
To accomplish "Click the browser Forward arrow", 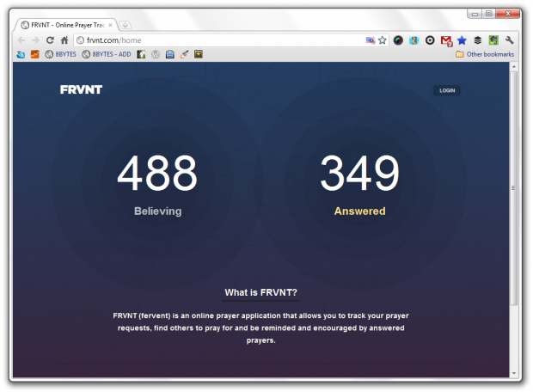I will pos(36,40).
